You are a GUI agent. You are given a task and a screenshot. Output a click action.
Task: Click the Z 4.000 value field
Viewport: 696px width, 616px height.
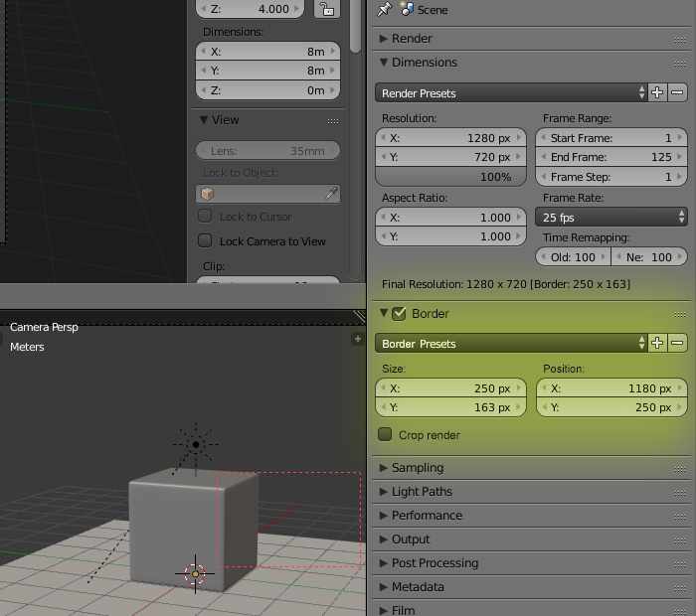tap(250, 9)
